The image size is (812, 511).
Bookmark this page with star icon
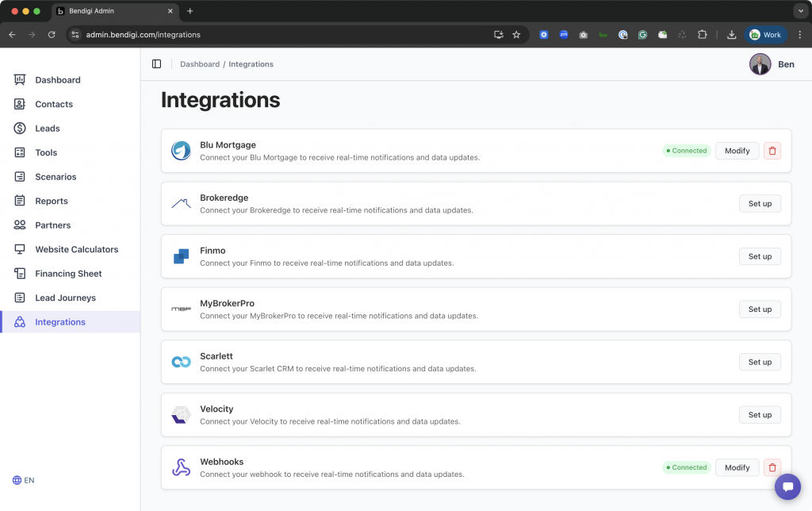pyautogui.click(x=516, y=35)
